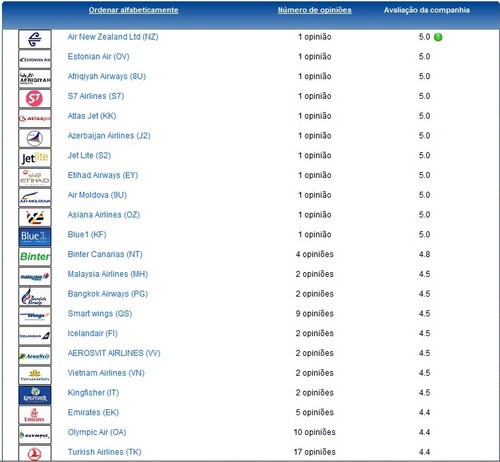
Task: Select the Icelandair logo
Action: pos(35,336)
